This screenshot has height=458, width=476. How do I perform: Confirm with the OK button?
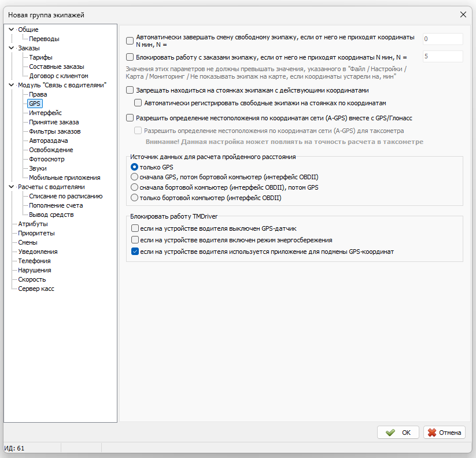tap(398, 433)
